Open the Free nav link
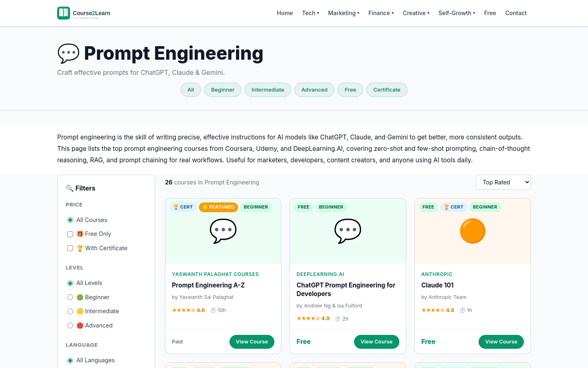Screen dimensions: 588x368 (x=490, y=13)
